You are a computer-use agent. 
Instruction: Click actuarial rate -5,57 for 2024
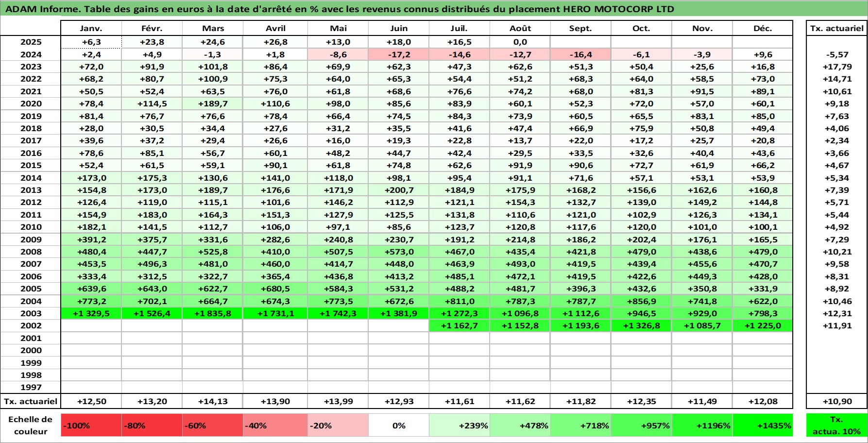(x=836, y=54)
